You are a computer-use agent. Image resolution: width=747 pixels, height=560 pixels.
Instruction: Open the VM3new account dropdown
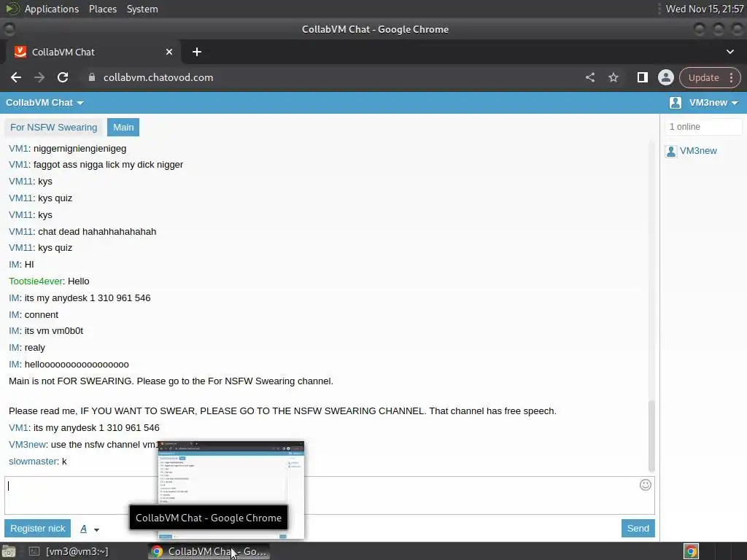click(x=713, y=103)
